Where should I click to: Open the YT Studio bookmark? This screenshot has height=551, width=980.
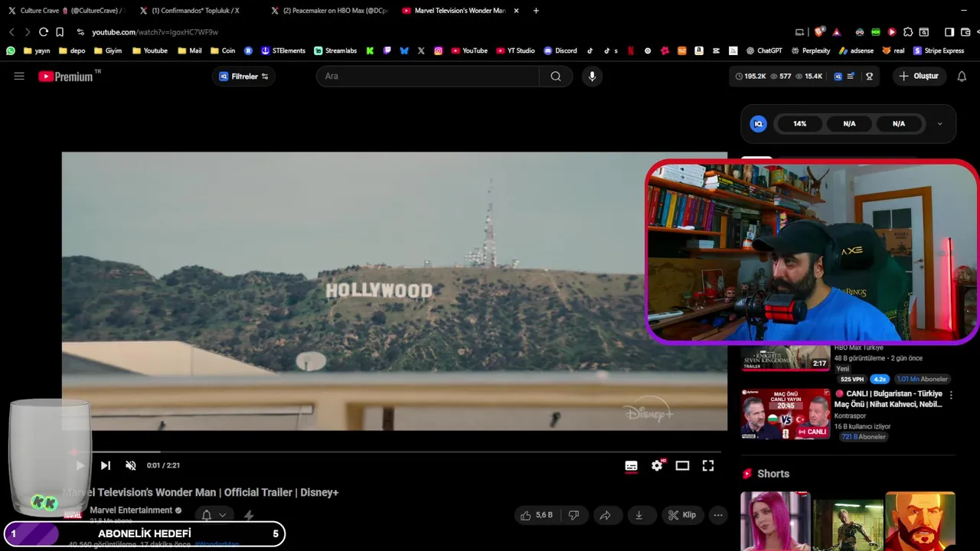(515, 51)
